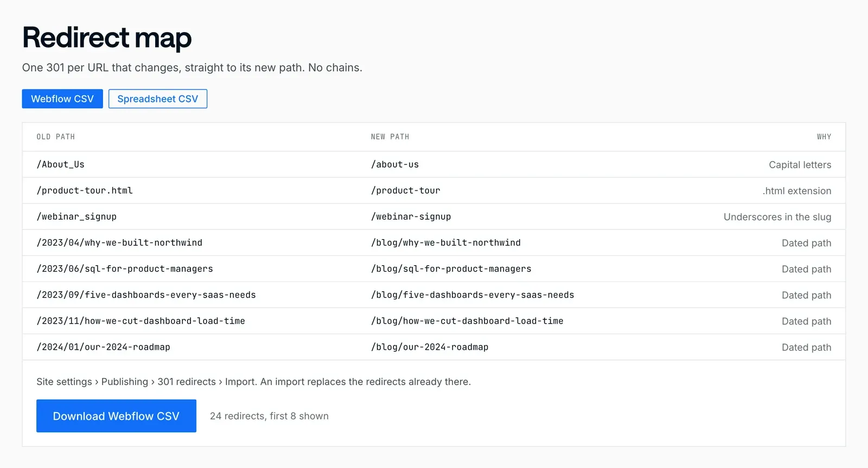
Task: Click Dated path in the sql-for-product-managers row
Action: 806,269
